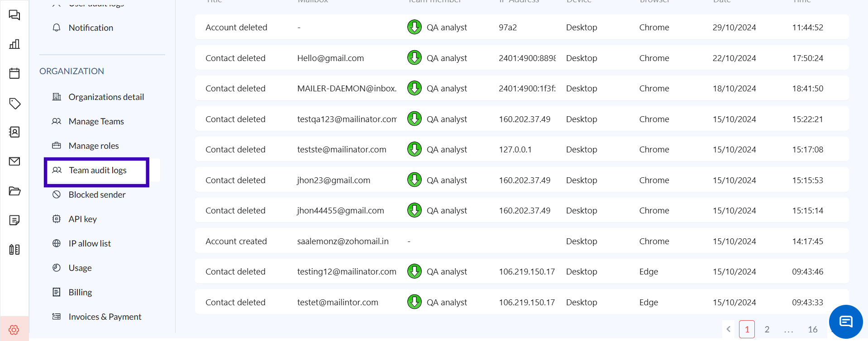Open the bar chart analytics icon
Screen dimensions: 868x341
[x=14, y=44]
